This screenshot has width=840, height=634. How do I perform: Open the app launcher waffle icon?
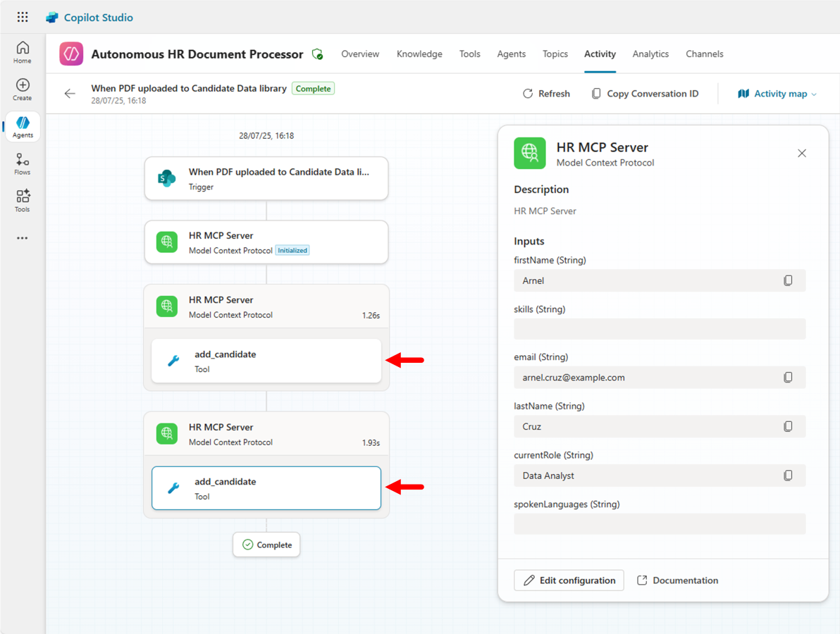coord(23,17)
